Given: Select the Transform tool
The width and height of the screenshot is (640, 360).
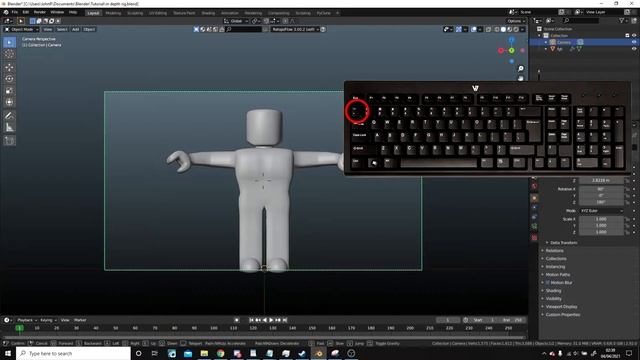Looking at the screenshot, I should point(9,102).
